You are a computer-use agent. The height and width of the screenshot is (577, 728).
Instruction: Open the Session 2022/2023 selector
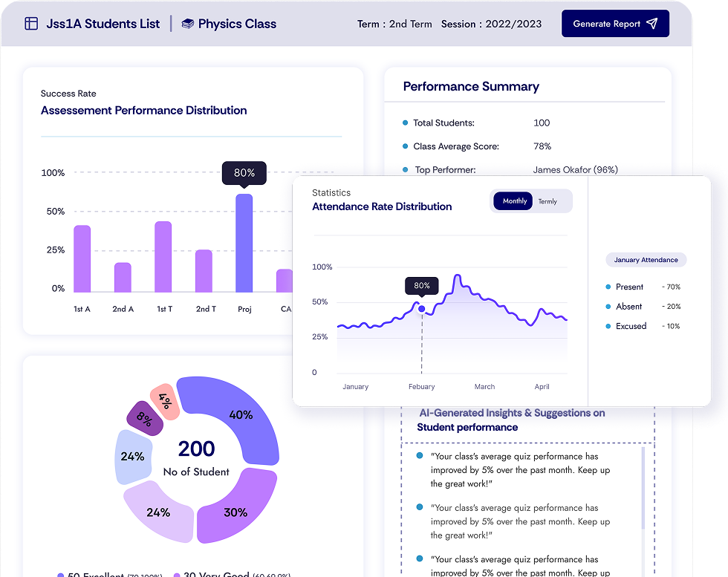click(x=491, y=24)
